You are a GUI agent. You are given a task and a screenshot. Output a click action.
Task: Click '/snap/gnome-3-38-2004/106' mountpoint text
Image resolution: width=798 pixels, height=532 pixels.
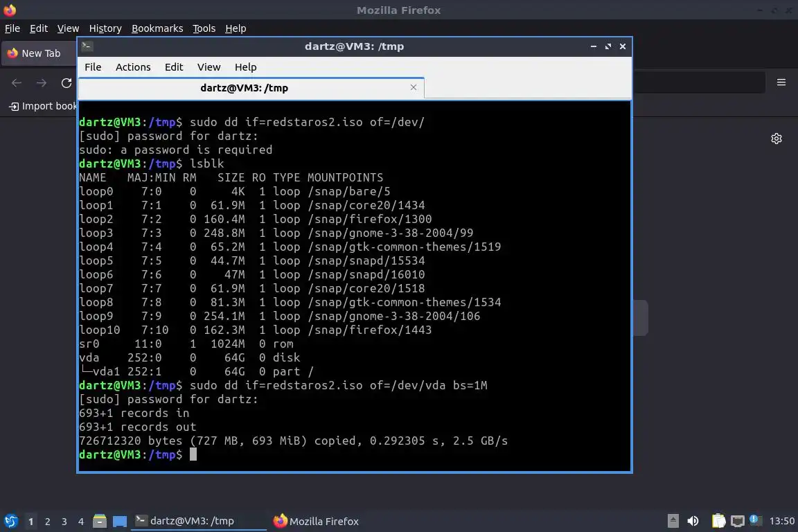[x=393, y=316]
